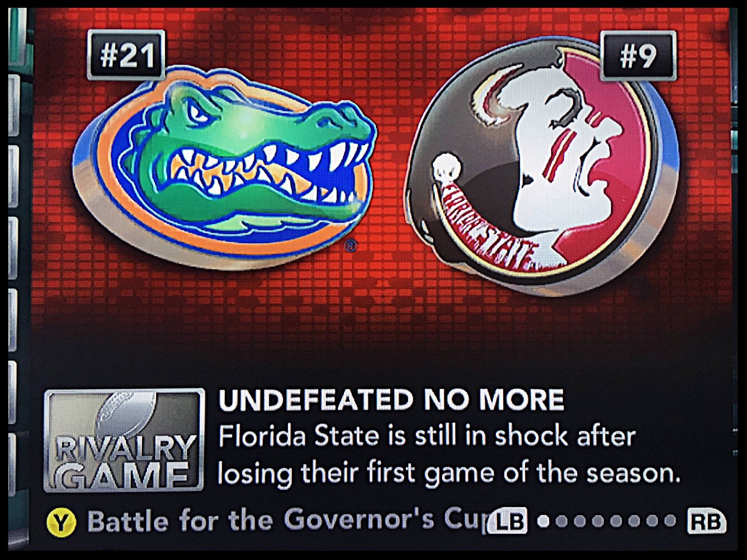Click the Florida State story description text
This screenshot has width=747, height=560.
tap(449, 455)
